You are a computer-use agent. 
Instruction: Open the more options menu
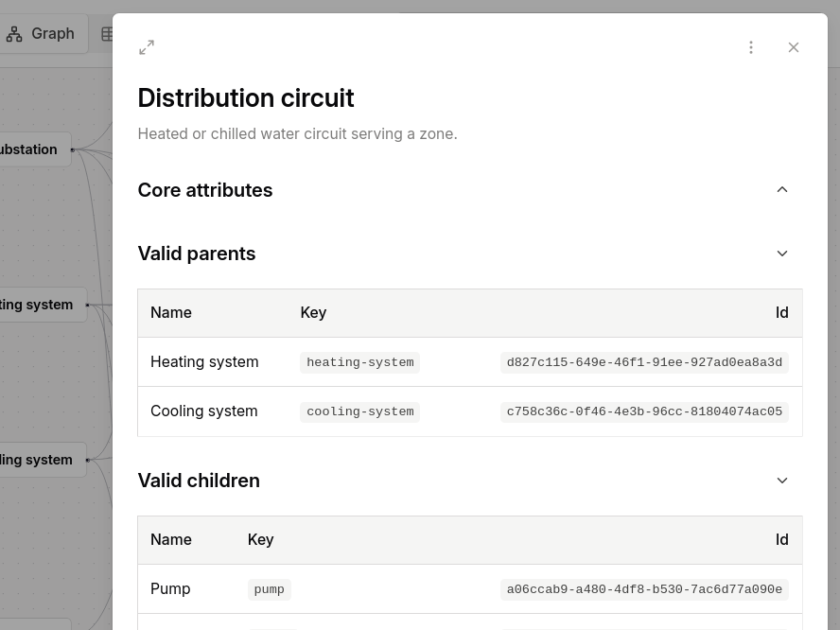click(x=751, y=47)
